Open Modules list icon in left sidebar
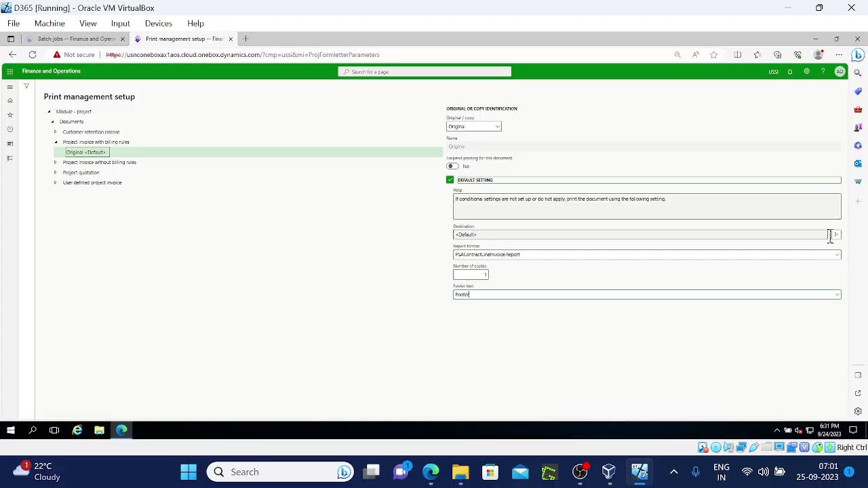868x488 pixels. pos(9,158)
